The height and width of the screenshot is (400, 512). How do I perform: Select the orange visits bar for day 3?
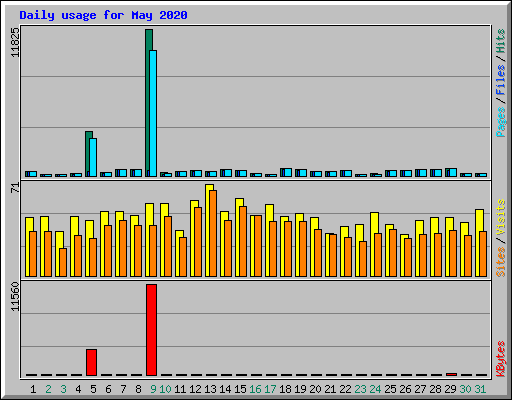point(63,262)
